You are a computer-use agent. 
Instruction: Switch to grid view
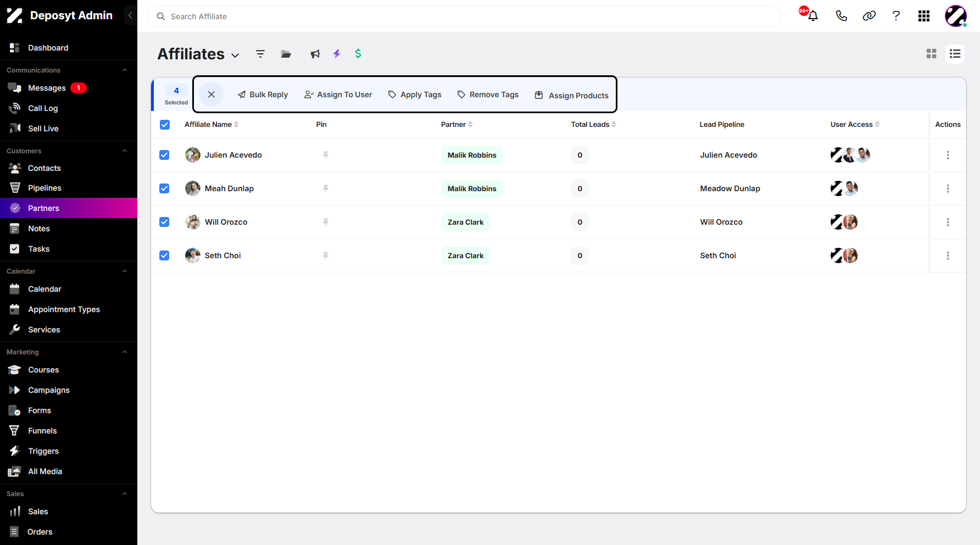click(931, 54)
